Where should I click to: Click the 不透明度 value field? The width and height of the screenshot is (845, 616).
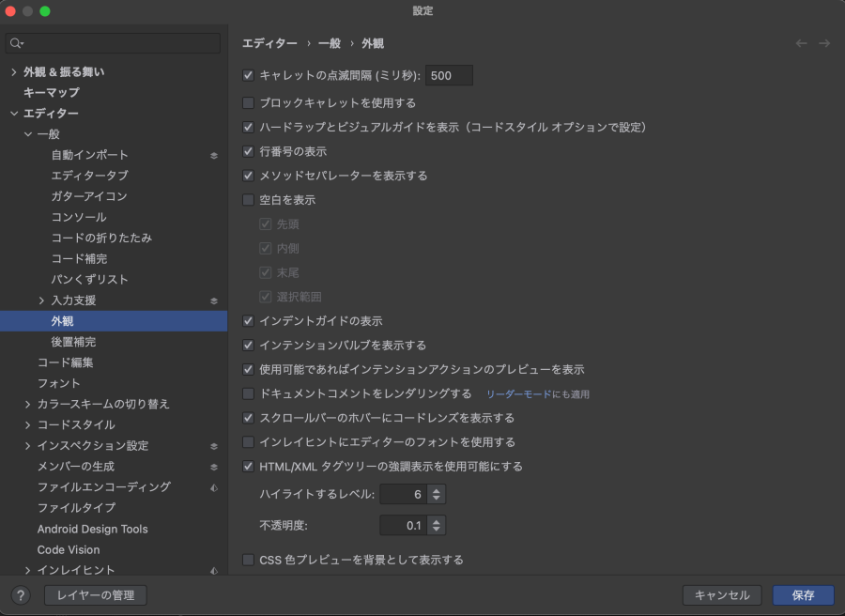pyautogui.click(x=404, y=525)
